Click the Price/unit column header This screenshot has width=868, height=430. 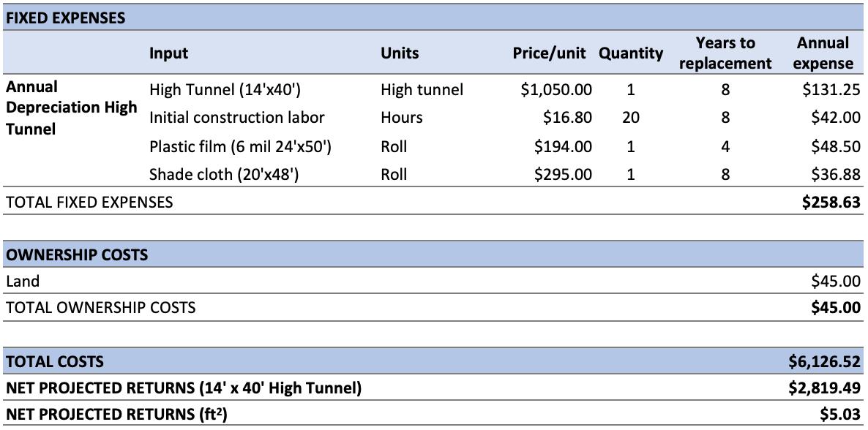coord(549,53)
